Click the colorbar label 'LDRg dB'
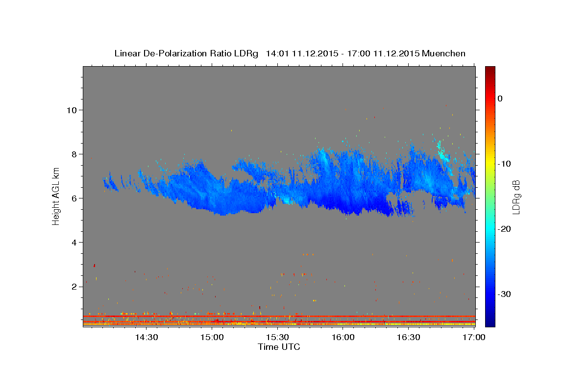Image resolution: width=588 pixels, height=392 pixels. point(515,196)
